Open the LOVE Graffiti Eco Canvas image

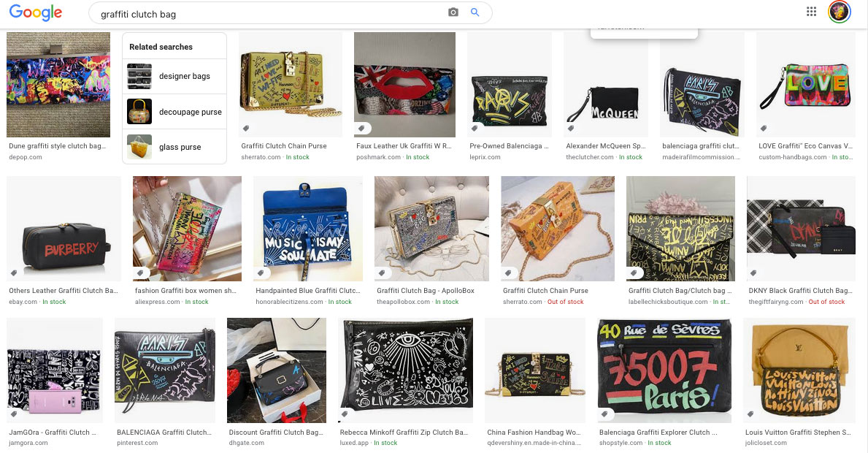pos(805,85)
